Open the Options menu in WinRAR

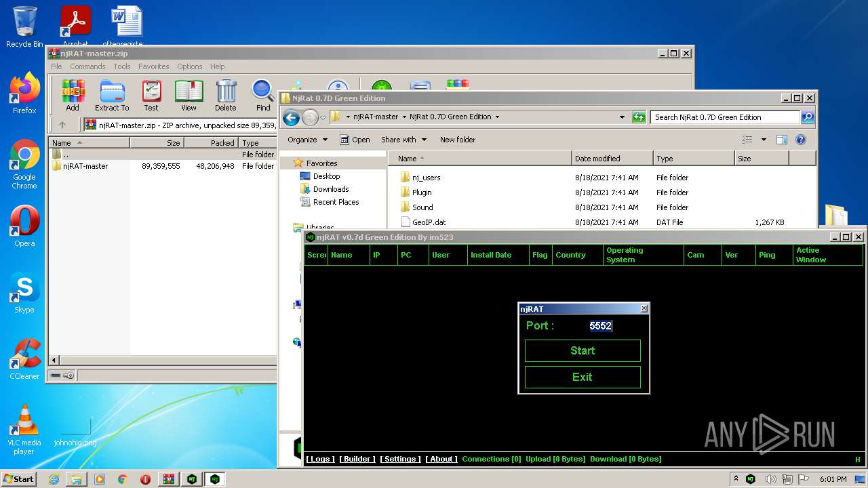tap(190, 66)
